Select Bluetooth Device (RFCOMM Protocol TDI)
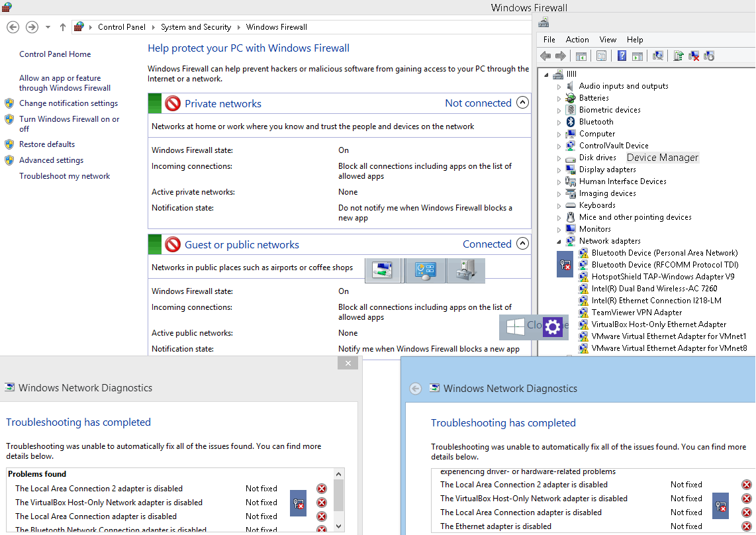This screenshot has width=756, height=535. coord(665,265)
